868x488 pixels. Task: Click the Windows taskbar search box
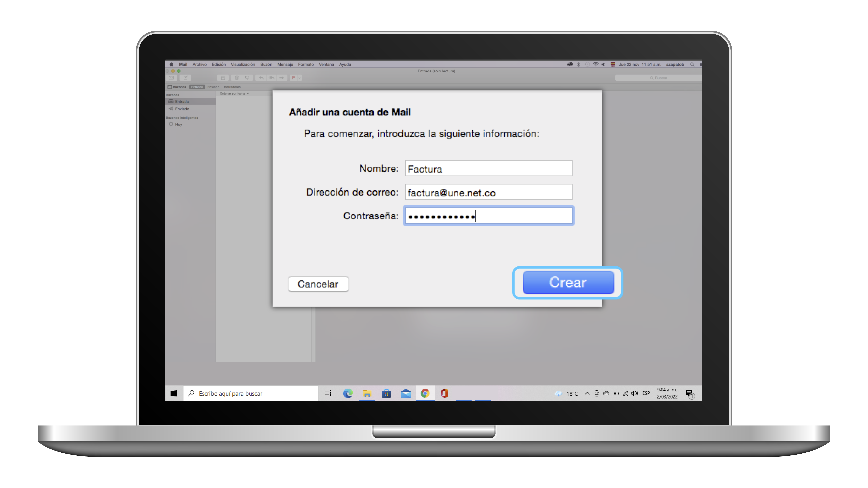[x=251, y=393]
